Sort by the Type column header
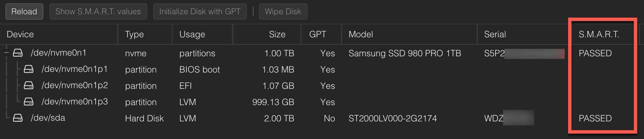Viewport: 644px width, 139px height. point(134,34)
